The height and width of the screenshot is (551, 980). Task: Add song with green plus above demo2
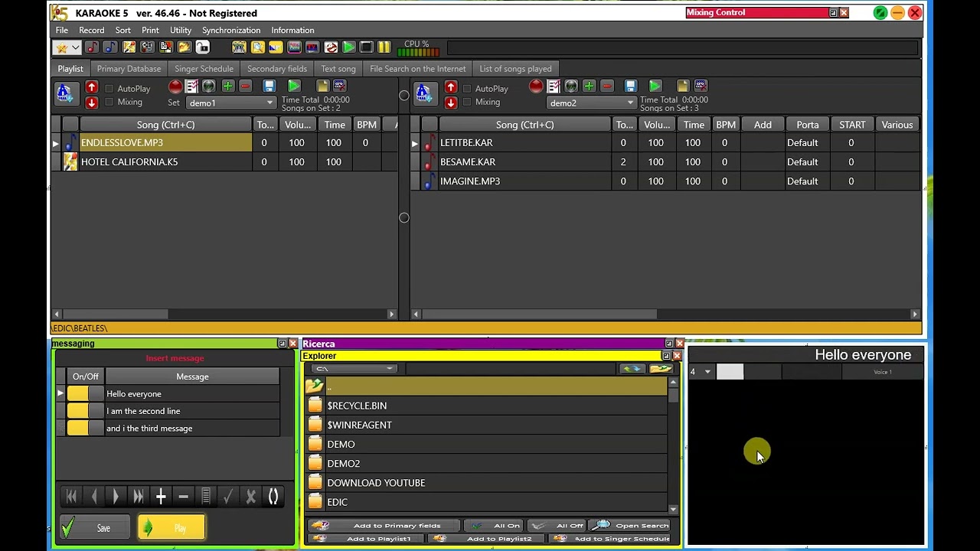pyautogui.click(x=589, y=86)
